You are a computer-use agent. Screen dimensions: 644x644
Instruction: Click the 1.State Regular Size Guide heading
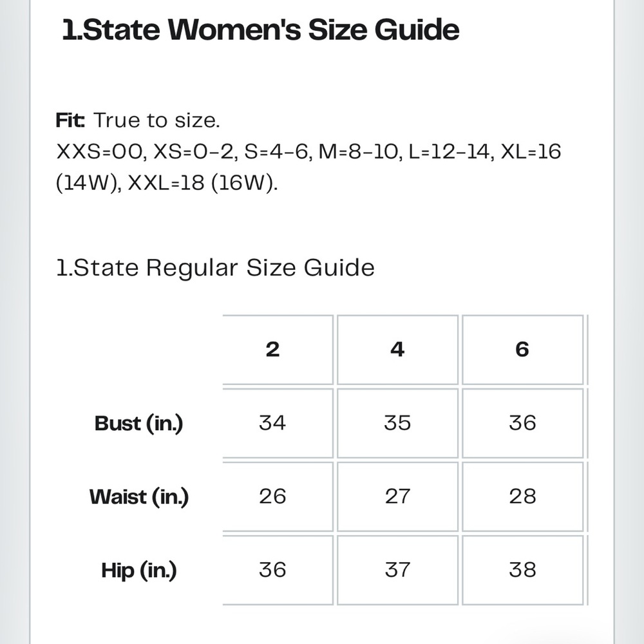215,268
